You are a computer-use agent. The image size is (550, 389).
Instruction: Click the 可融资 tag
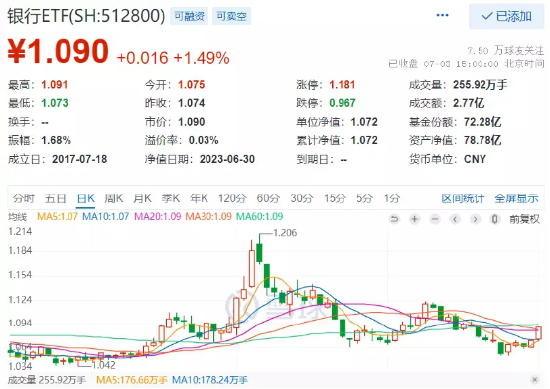click(x=189, y=16)
